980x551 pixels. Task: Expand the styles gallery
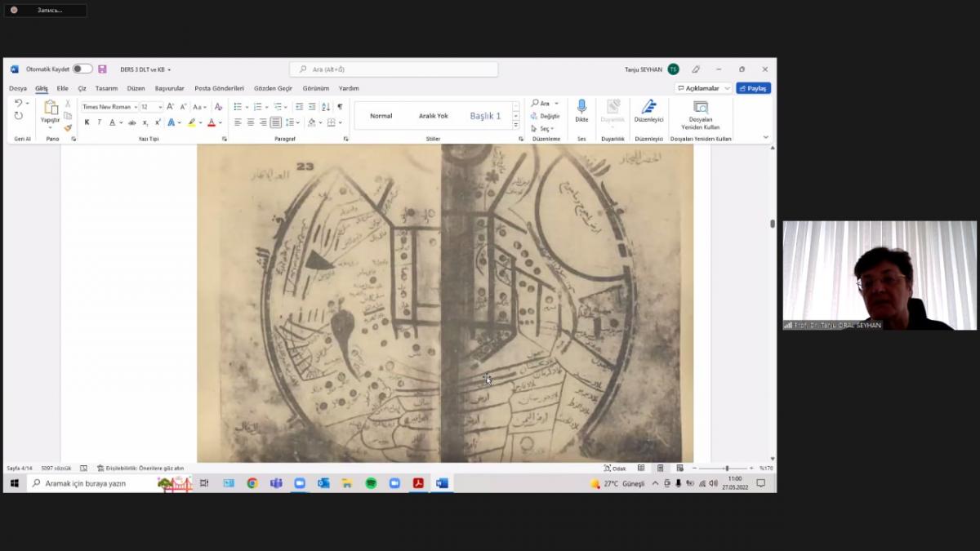(x=516, y=126)
